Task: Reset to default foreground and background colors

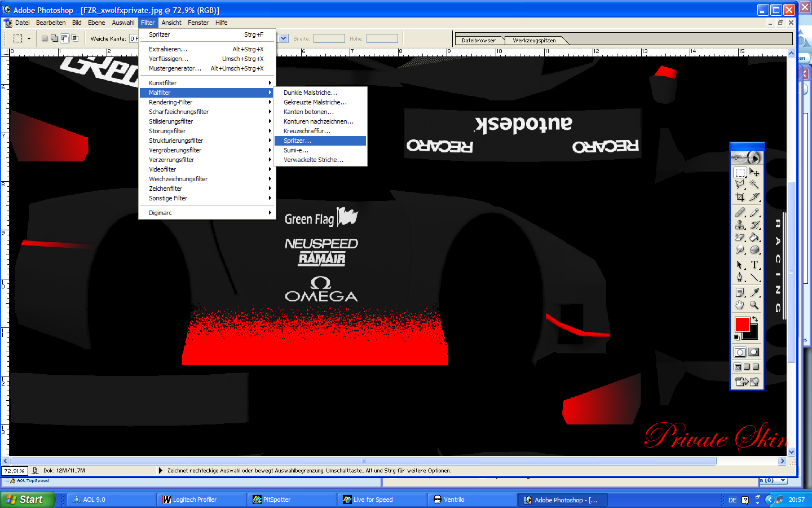Action: (737, 337)
